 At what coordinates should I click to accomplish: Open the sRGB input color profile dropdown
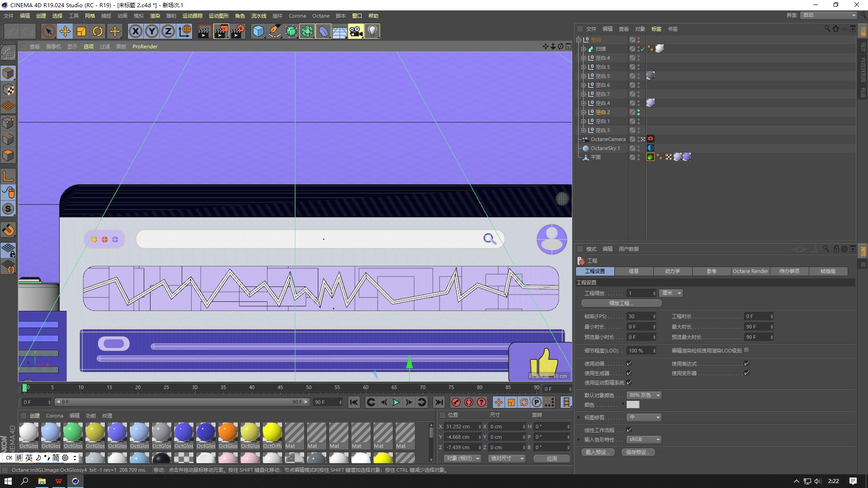coord(644,439)
